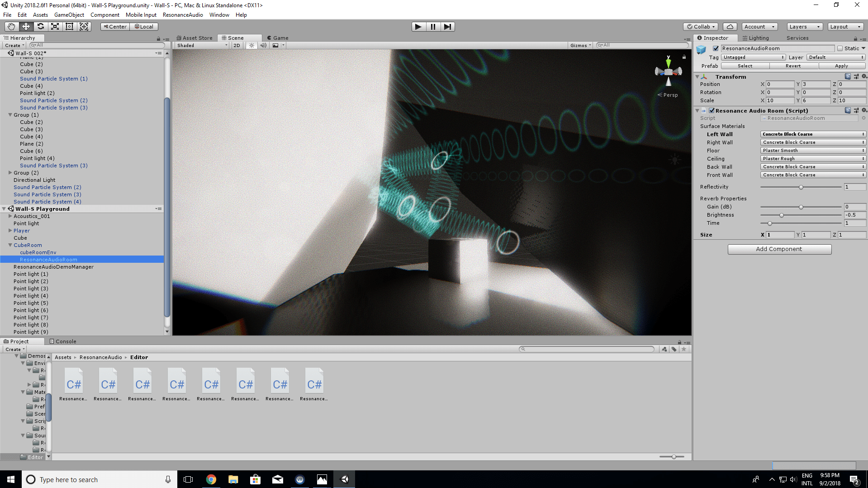Toggle the Static checkbox
The image size is (868, 488).
(x=840, y=48)
